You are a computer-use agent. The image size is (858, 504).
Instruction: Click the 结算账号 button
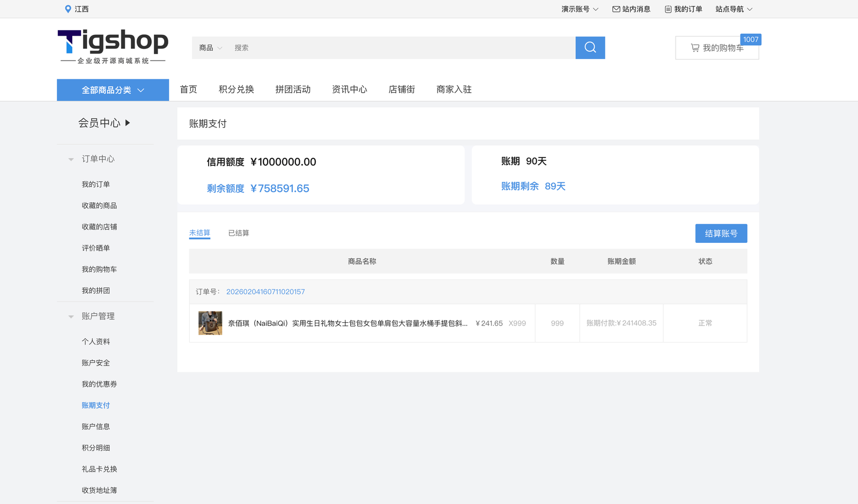pos(721,233)
